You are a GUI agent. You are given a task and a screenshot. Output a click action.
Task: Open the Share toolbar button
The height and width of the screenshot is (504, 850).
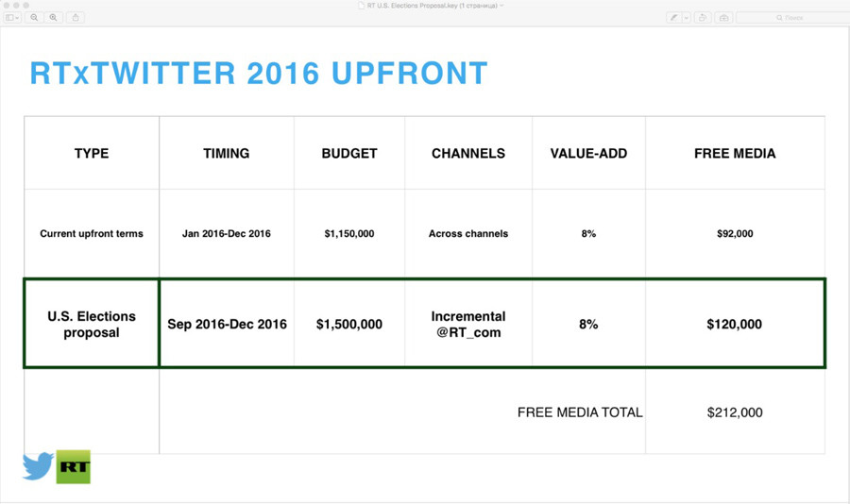76,17
